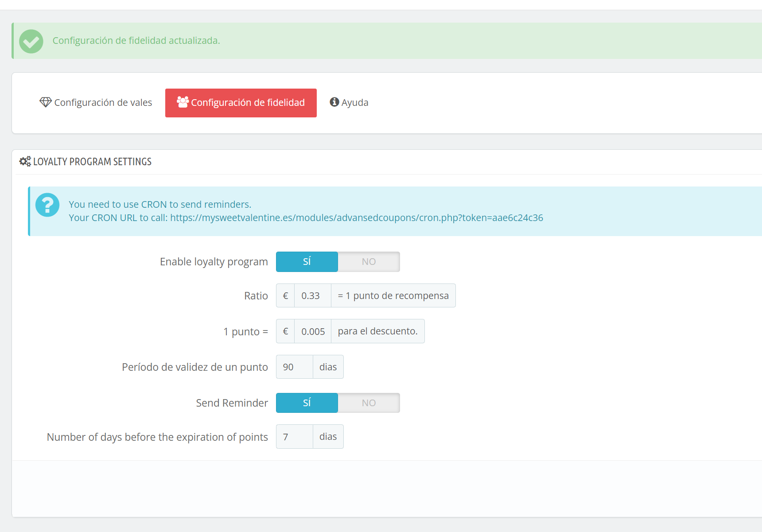Viewport: 762px width, 532px height.
Task: Click the CRON URL link
Action: coord(357,218)
